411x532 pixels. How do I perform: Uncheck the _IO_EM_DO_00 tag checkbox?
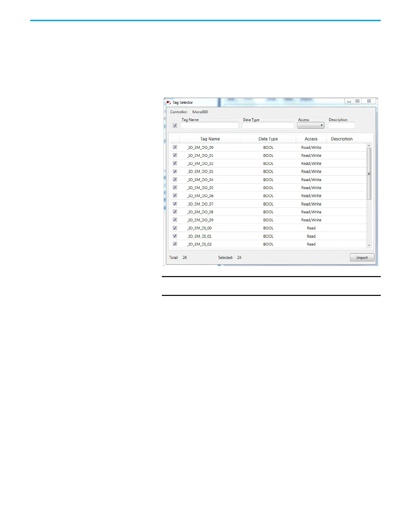click(175, 147)
